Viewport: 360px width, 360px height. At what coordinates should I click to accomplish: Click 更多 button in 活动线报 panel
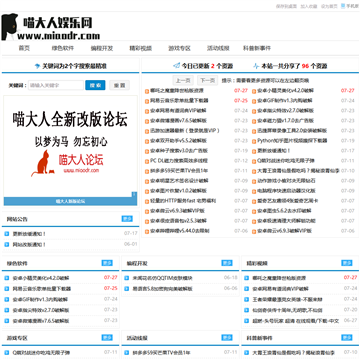point(227,338)
